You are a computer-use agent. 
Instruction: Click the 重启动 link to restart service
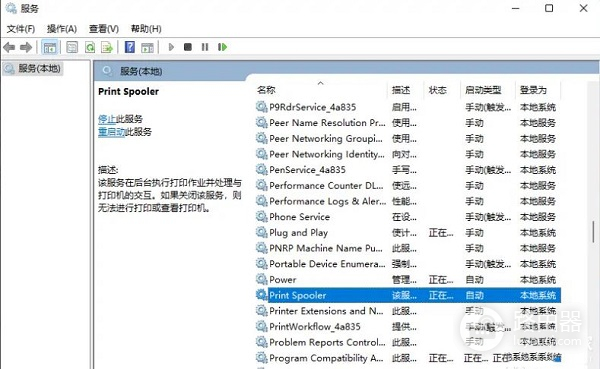pos(111,132)
